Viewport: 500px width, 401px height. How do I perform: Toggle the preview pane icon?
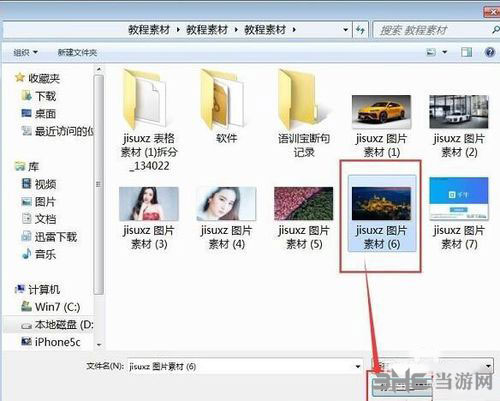pos(466,52)
